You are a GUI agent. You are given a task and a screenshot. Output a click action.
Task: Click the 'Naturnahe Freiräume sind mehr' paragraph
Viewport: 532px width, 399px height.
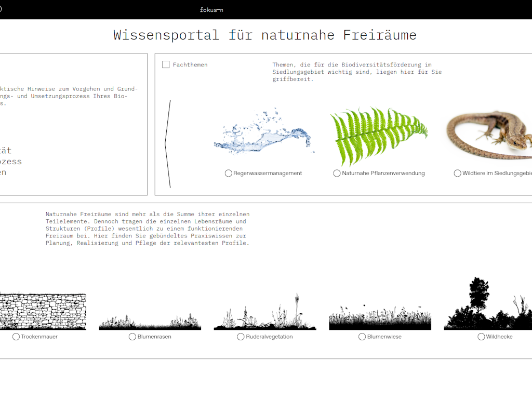coord(148,229)
